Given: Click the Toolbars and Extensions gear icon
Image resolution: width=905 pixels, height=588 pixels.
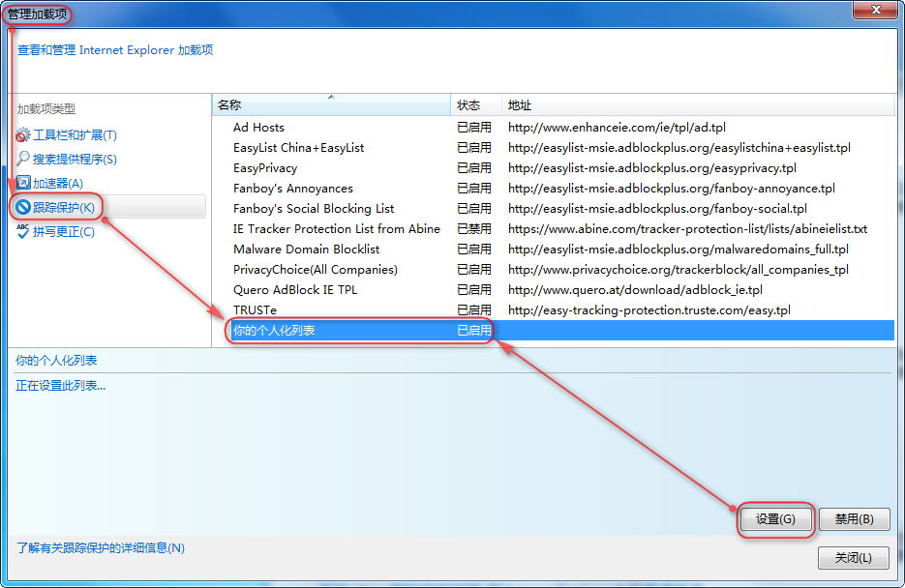Looking at the screenshot, I should (23, 135).
